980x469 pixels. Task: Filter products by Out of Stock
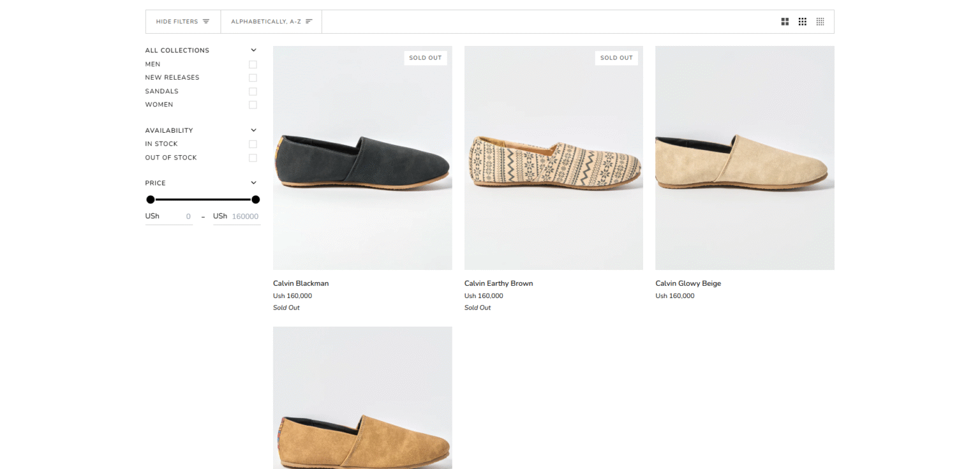[253, 158]
